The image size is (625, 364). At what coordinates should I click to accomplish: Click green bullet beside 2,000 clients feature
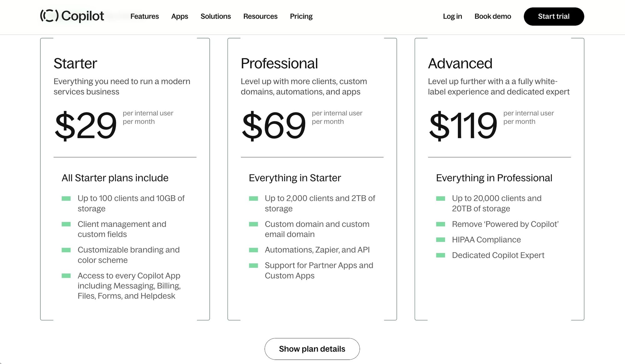pos(253,199)
